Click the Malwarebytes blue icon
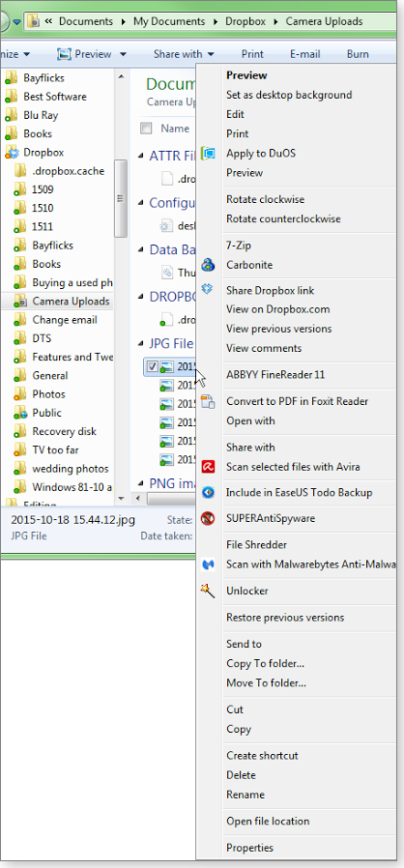The width and height of the screenshot is (404, 868). pyautogui.click(x=208, y=564)
